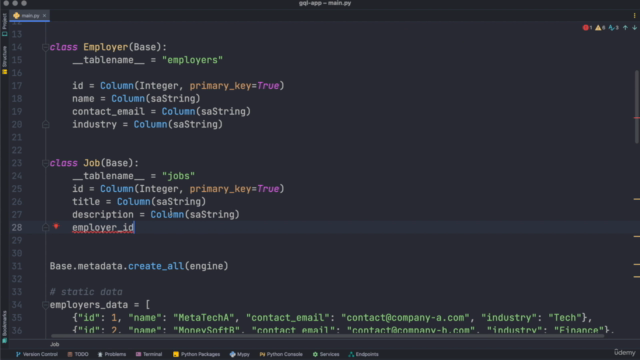Open the Structure tool window
Image resolution: width=640 pixels, height=360 pixels.
pos(4,60)
